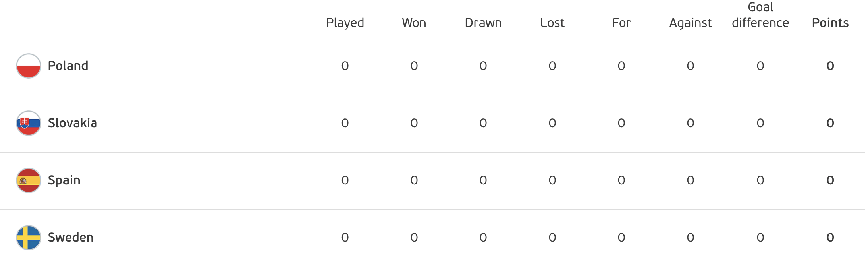868x275 pixels.
Task: Click the Sweden flag icon
Action: coord(29,238)
